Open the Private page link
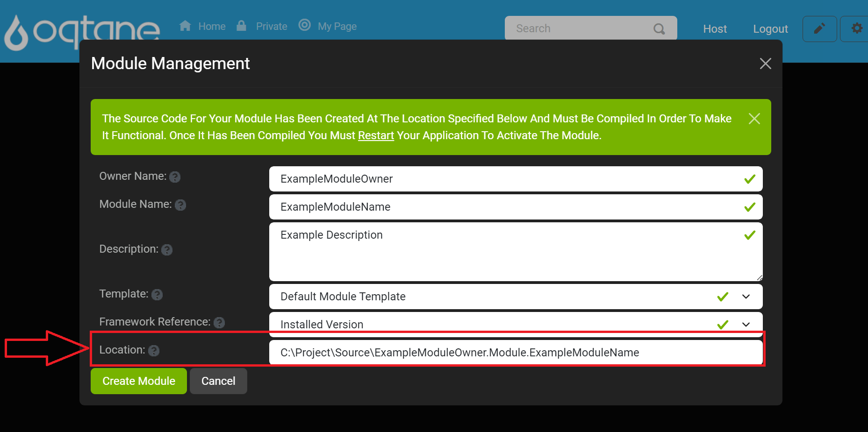The image size is (868, 432). click(272, 27)
